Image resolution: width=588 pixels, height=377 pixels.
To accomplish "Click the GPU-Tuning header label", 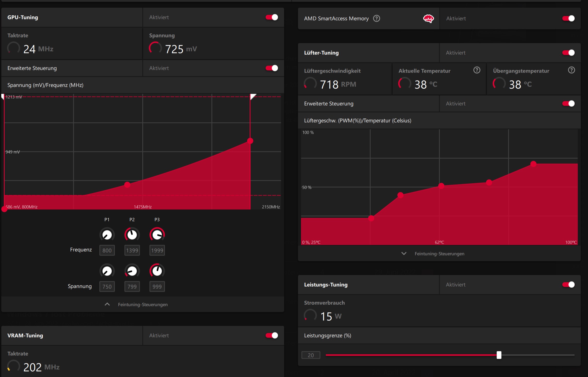I will pyautogui.click(x=23, y=17).
